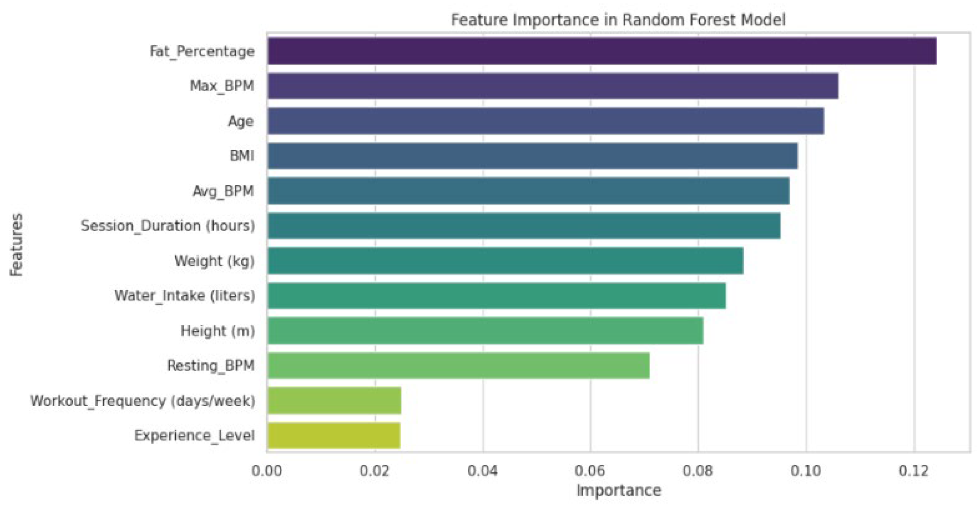This screenshot has width=980, height=507.
Task: Click the 0.00 x-axis tick label
Action: point(267,471)
